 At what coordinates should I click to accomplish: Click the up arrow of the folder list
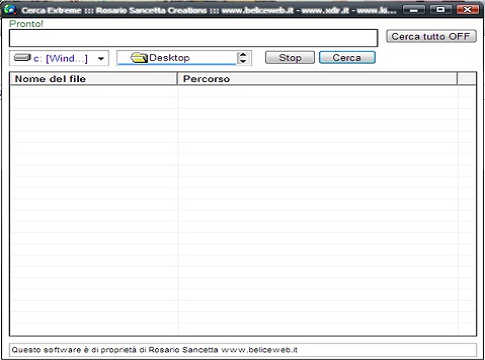[x=243, y=55]
